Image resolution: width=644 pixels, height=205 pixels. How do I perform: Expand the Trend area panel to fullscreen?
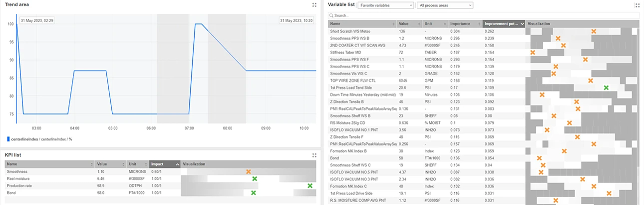coord(314,4)
